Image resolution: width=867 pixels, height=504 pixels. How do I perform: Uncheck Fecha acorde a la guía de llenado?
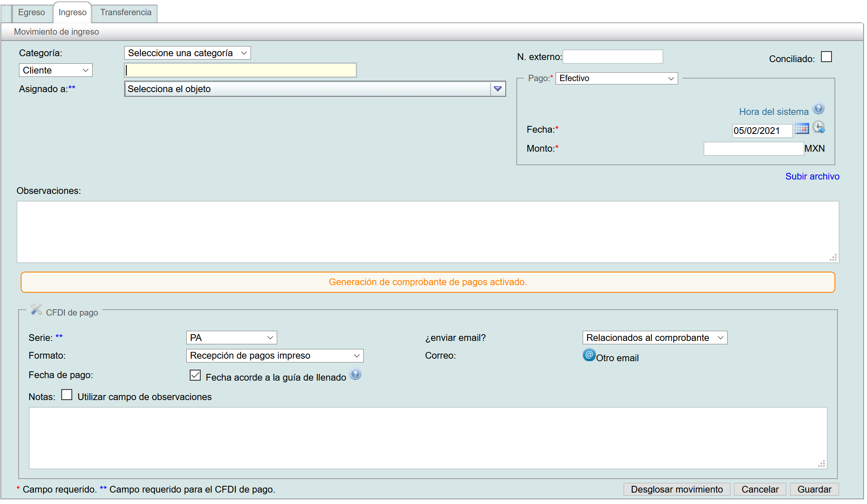(195, 375)
